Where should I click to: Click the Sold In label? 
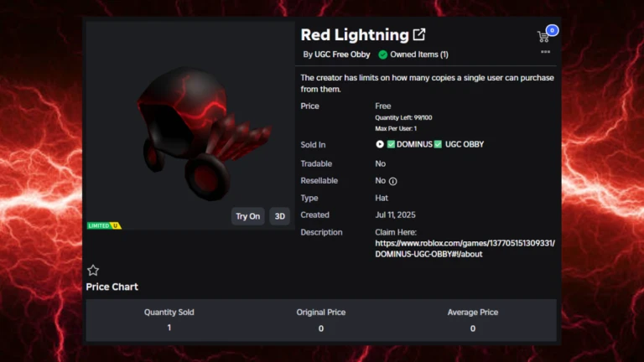(x=313, y=144)
